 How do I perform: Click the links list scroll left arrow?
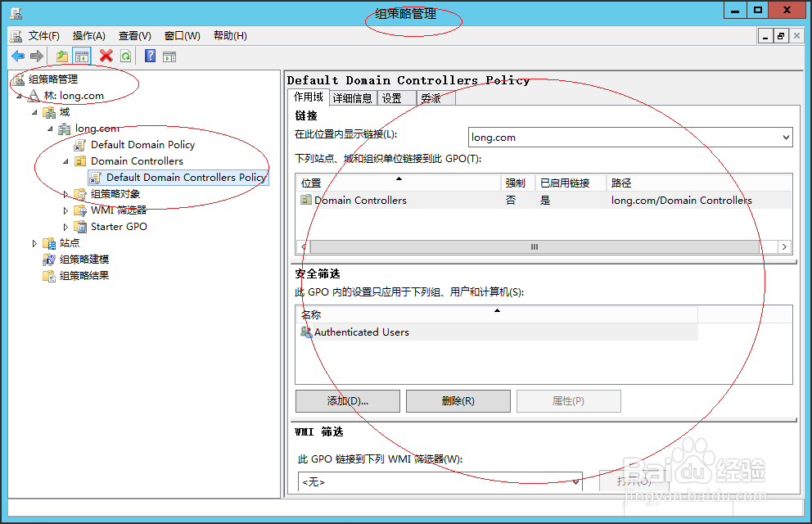[303, 247]
